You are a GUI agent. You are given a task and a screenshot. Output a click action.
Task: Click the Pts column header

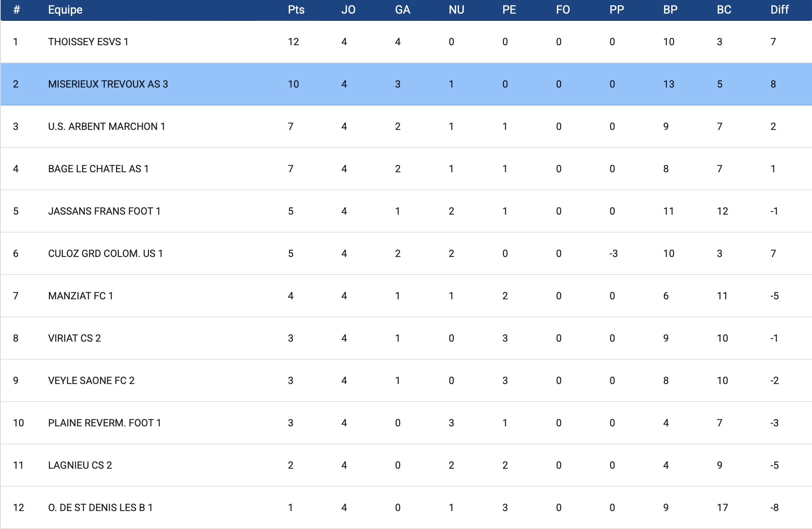click(296, 10)
